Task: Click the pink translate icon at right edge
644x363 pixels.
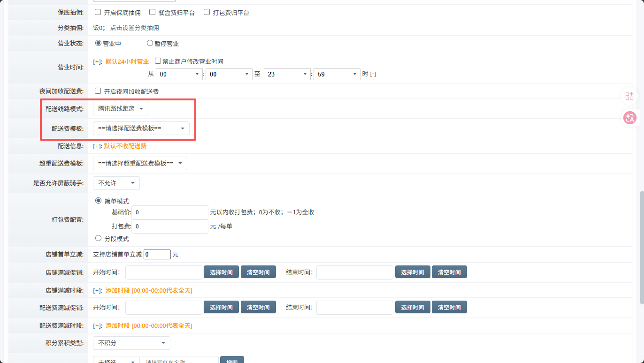Action: (629, 118)
